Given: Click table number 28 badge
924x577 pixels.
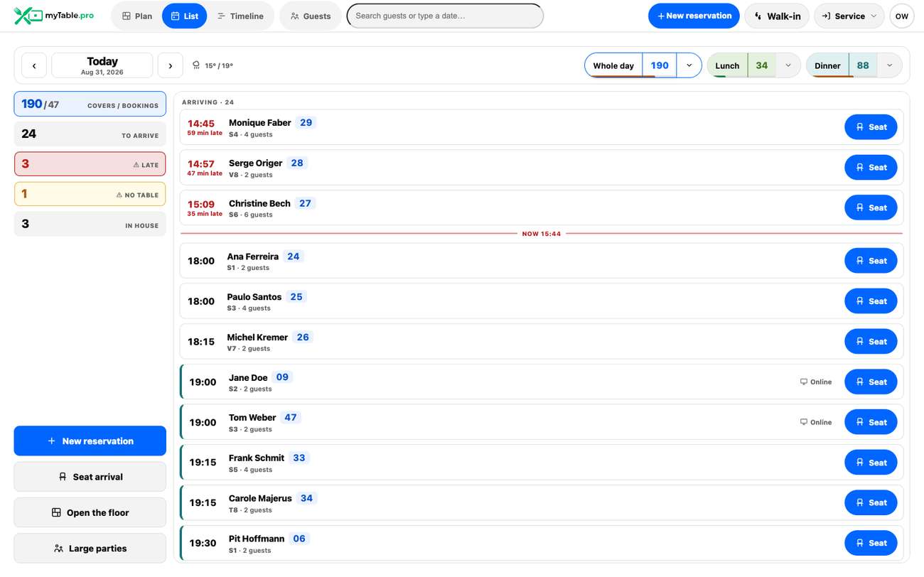Looking at the screenshot, I should point(297,163).
